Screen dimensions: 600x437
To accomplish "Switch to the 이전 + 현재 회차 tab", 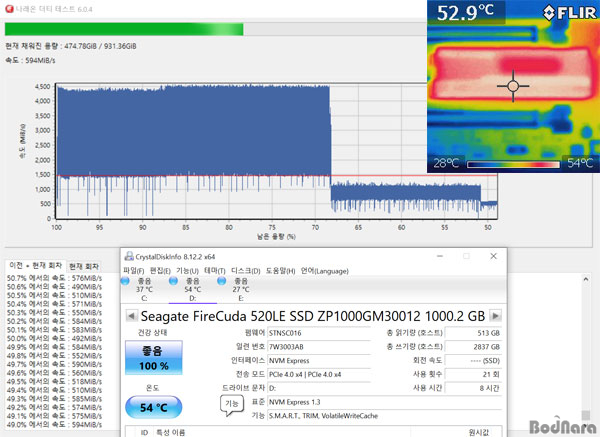I will pos(36,266).
